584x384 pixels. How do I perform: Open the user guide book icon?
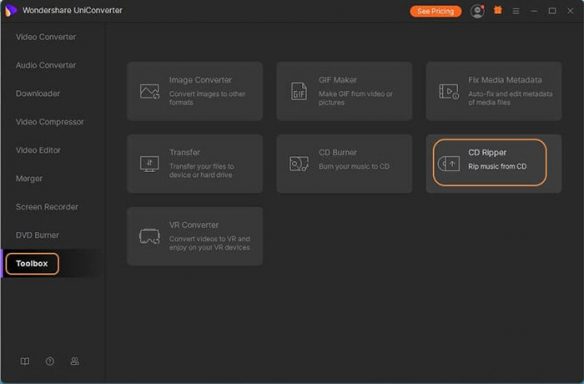click(x=25, y=361)
